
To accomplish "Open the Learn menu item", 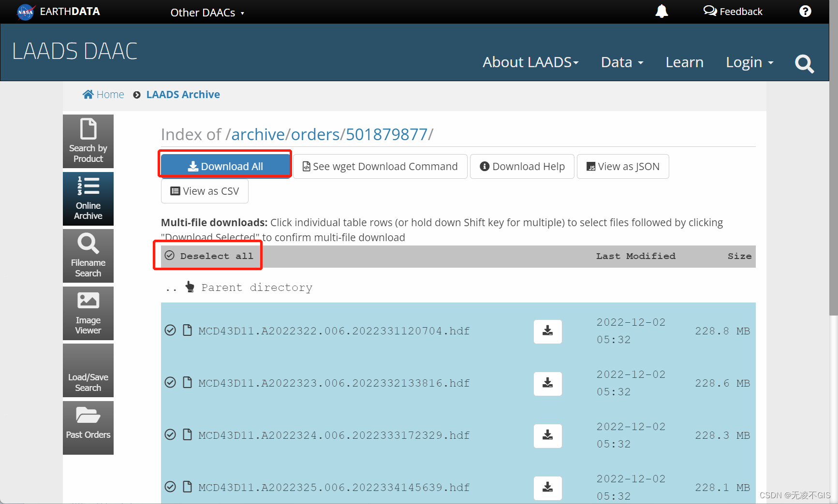I will [x=684, y=62].
